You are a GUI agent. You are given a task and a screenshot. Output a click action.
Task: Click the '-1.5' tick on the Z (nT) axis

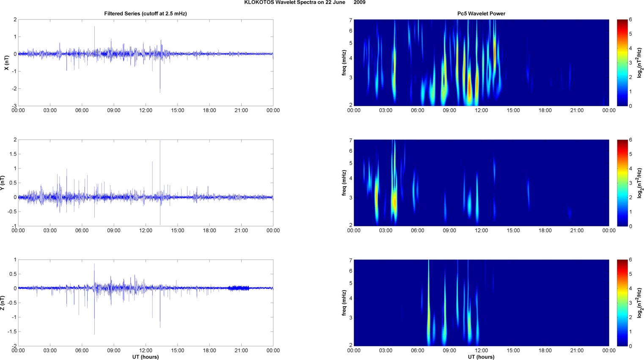click(12, 332)
